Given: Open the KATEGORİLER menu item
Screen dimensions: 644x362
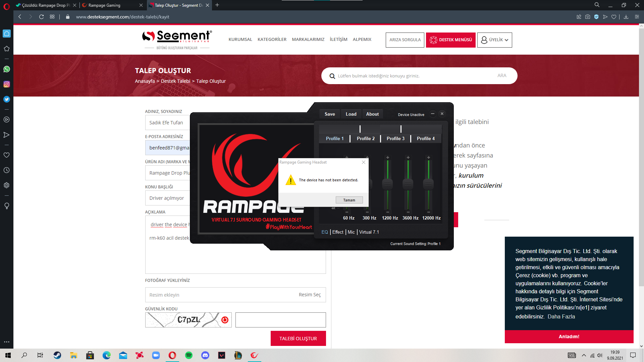Looking at the screenshot, I should click(x=272, y=40).
